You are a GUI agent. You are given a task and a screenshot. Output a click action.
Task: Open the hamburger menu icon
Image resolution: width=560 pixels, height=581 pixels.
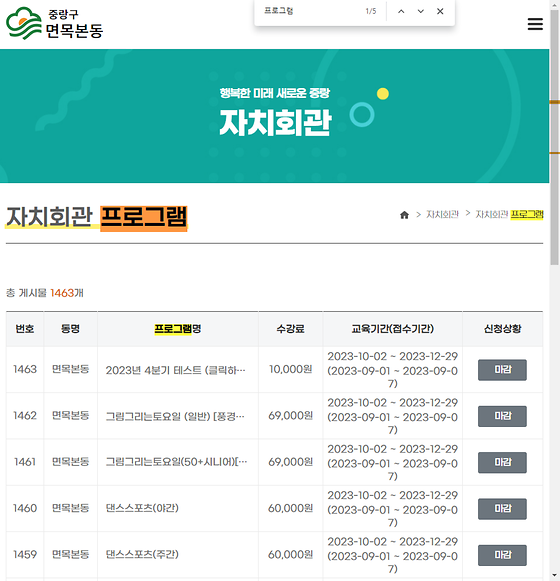[535, 24]
